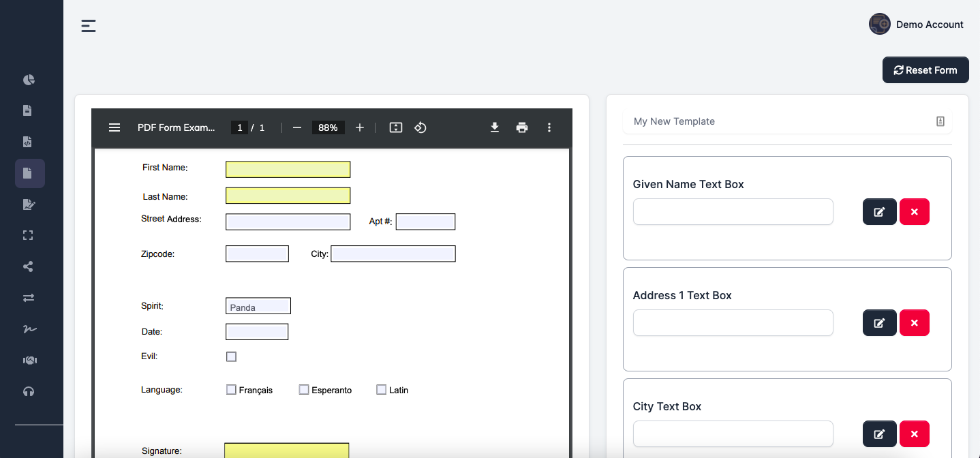
Task: Edit the City Text Box field
Action: (x=880, y=434)
